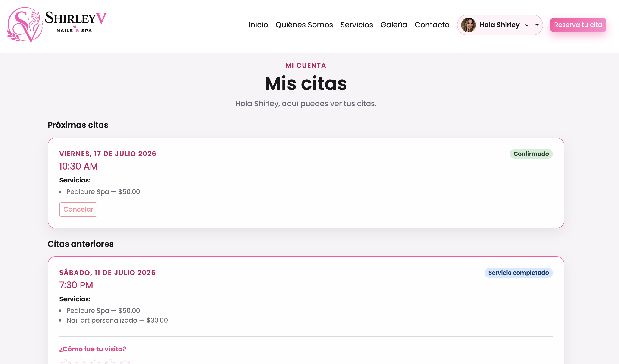Click the Citas anteriores heading
Image resolution: width=619 pixels, height=364 pixels.
[x=81, y=244]
